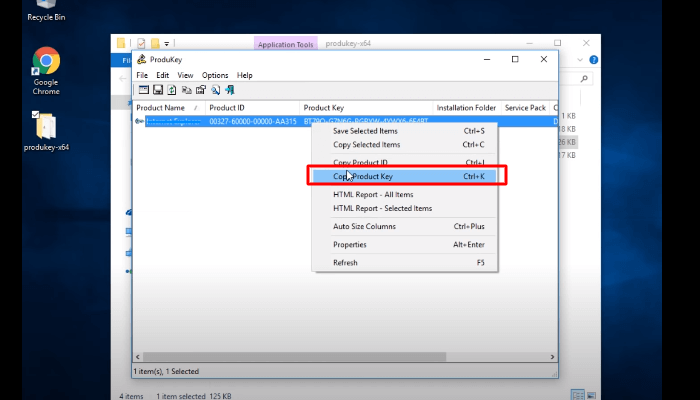Open the Google Chrome desktop shortcut
Screen dimensions: 700x400
coord(46,70)
